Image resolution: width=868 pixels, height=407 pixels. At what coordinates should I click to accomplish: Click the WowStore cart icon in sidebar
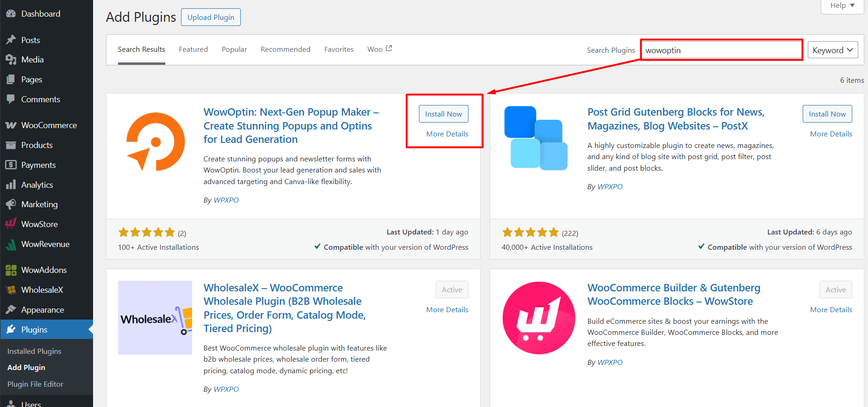tap(11, 223)
